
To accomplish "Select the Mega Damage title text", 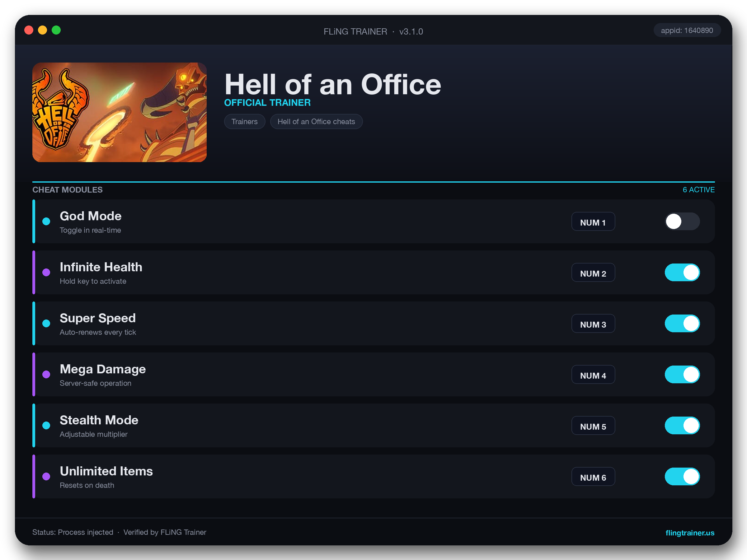I will tap(103, 369).
